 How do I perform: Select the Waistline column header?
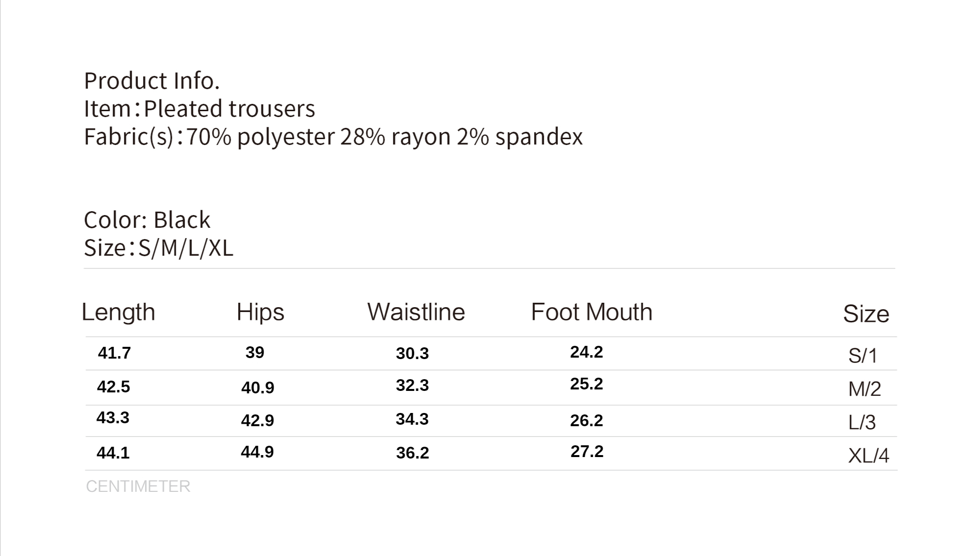(416, 312)
